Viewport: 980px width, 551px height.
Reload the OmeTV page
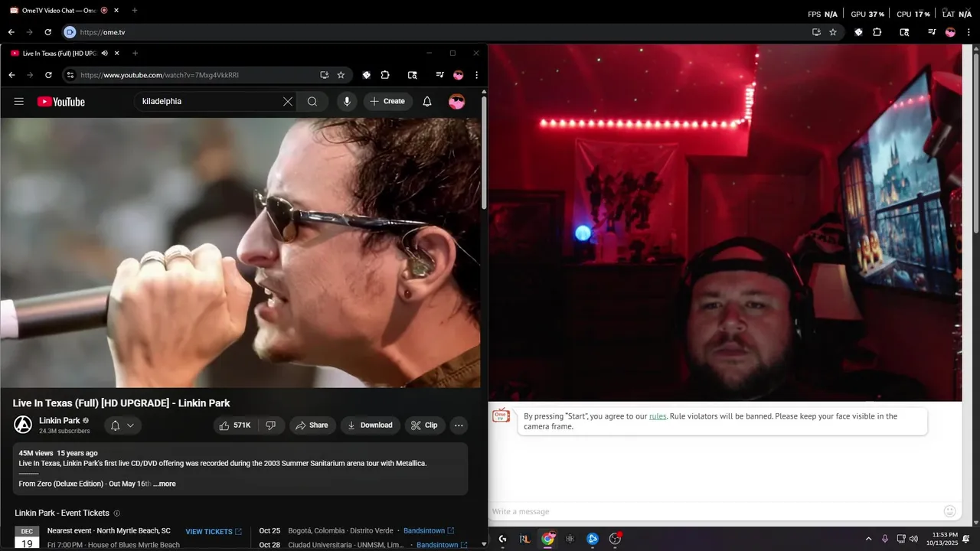tap(47, 32)
